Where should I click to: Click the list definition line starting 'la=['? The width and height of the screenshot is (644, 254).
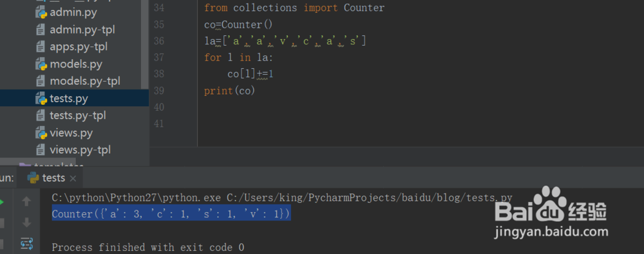click(285, 41)
